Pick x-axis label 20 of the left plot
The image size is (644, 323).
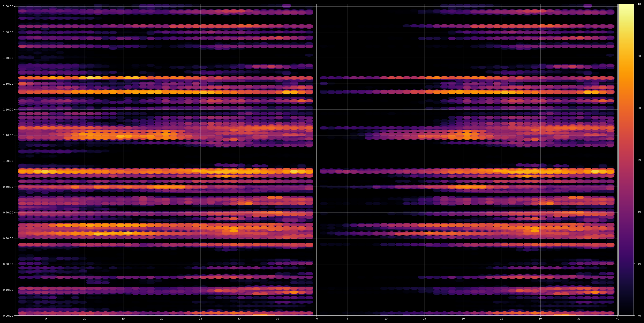point(162,319)
